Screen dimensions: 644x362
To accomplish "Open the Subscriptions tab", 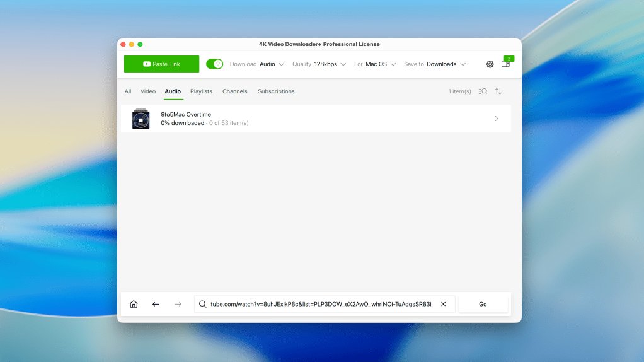I will 276,91.
